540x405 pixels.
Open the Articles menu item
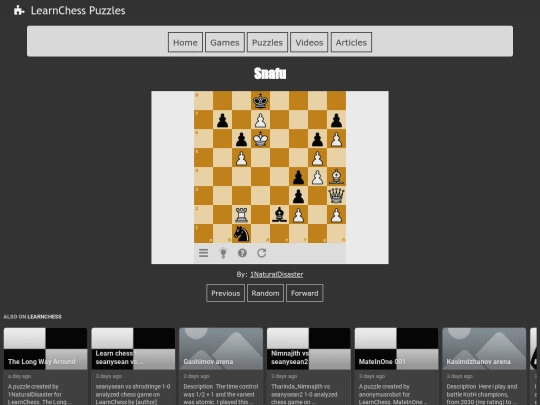tap(351, 42)
